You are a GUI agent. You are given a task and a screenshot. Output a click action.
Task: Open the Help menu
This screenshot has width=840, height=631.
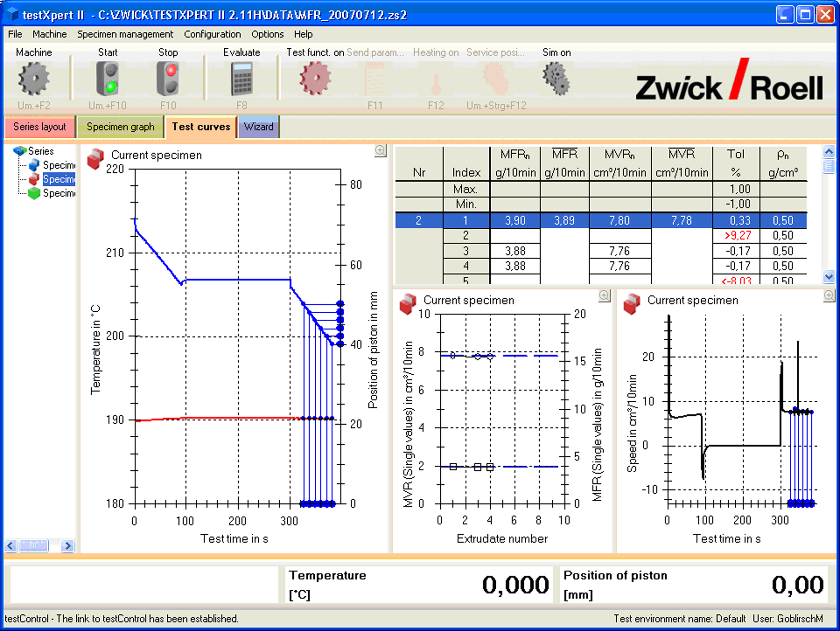303,34
